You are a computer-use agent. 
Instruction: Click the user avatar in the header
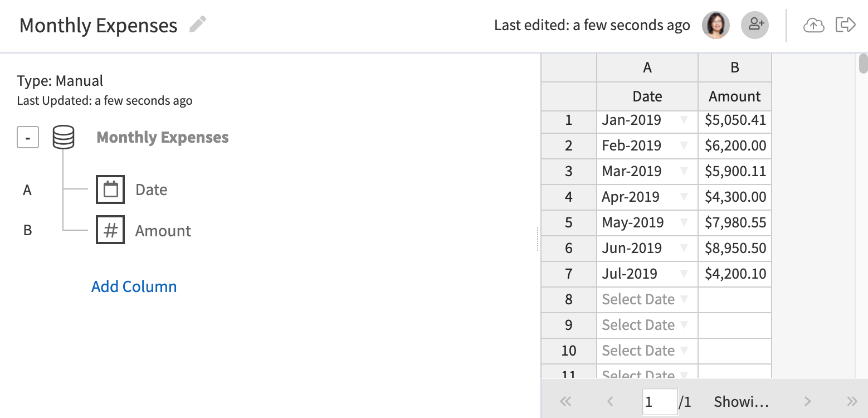[x=715, y=25]
